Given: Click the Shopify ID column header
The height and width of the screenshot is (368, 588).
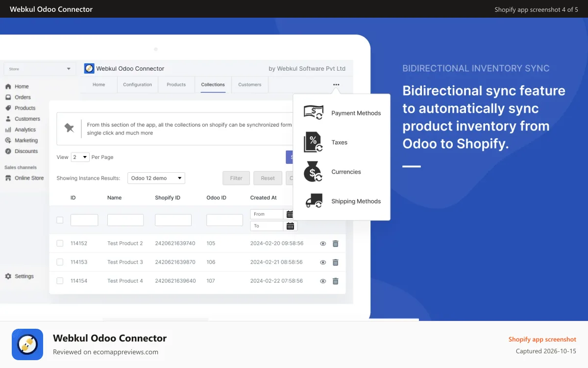Looking at the screenshot, I should click(168, 198).
